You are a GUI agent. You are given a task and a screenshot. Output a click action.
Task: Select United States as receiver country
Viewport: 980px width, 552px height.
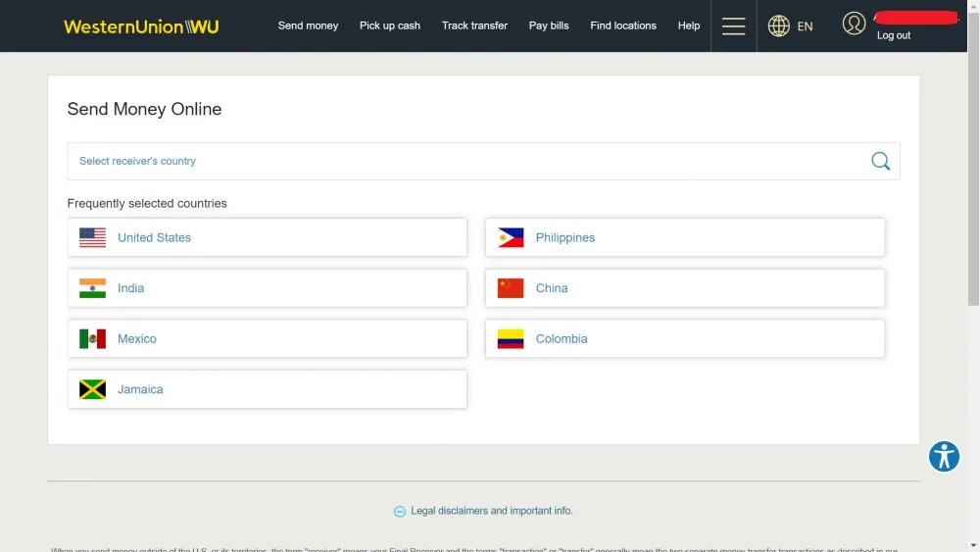(267, 237)
